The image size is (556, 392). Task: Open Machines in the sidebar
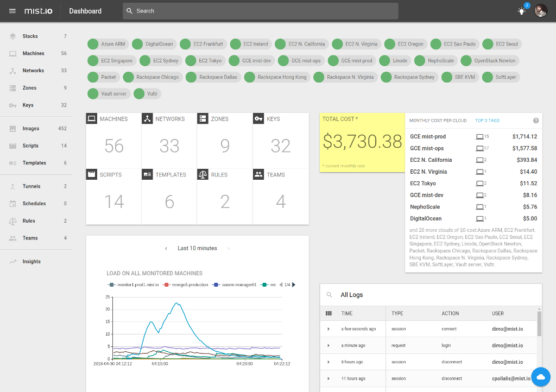[x=34, y=53]
